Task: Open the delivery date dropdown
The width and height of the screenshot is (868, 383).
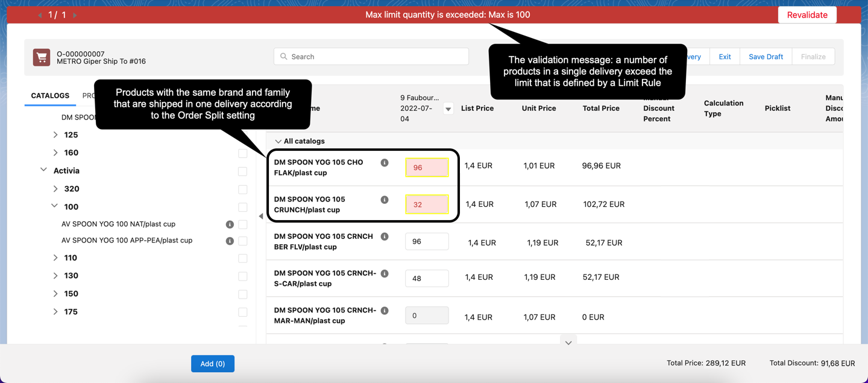Action: point(447,109)
